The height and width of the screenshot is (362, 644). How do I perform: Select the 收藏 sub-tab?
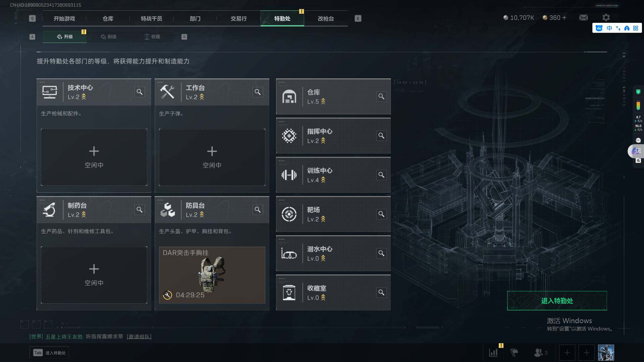(x=152, y=37)
